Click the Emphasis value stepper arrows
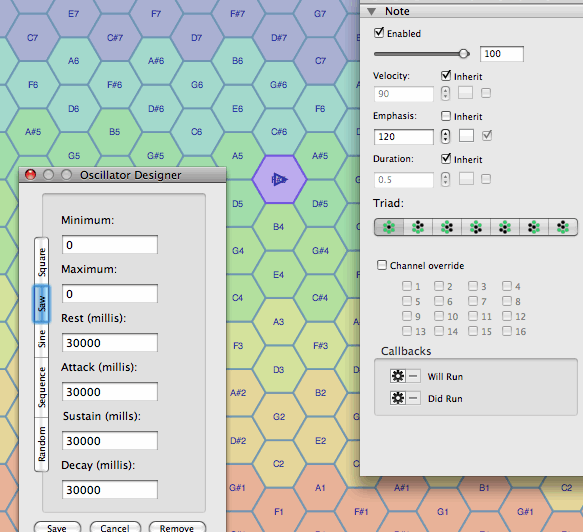Screen dimensions: 583x532 click(x=445, y=136)
